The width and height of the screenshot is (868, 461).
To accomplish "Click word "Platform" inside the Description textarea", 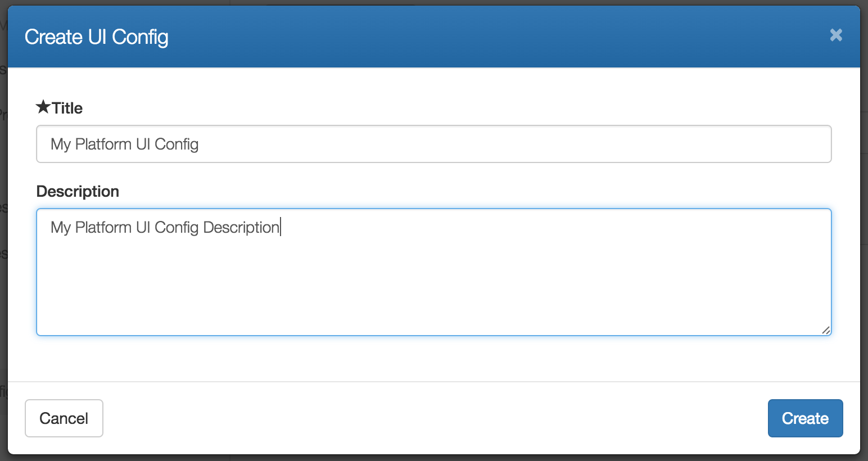I will (x=103, y=227).
